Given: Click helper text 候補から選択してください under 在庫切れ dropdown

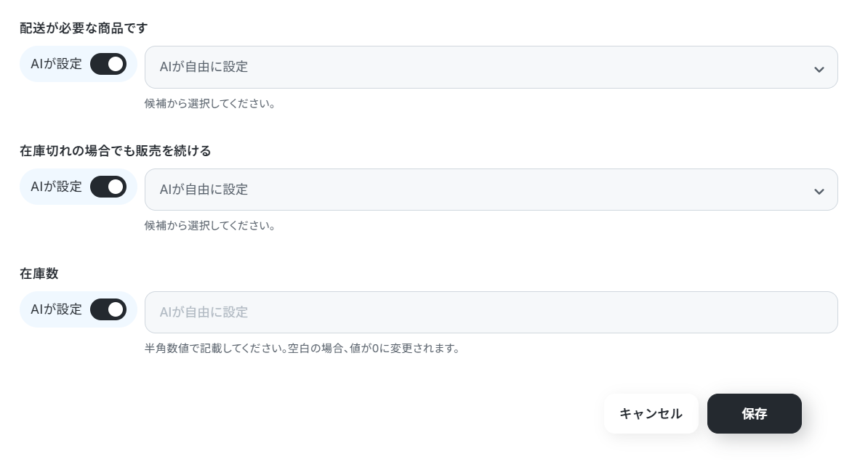Looking at the screenshot, I should (209, 225).
